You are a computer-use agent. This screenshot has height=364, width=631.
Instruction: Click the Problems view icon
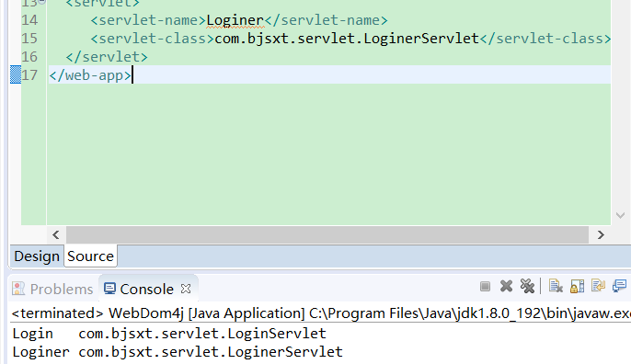click(18, 289)
